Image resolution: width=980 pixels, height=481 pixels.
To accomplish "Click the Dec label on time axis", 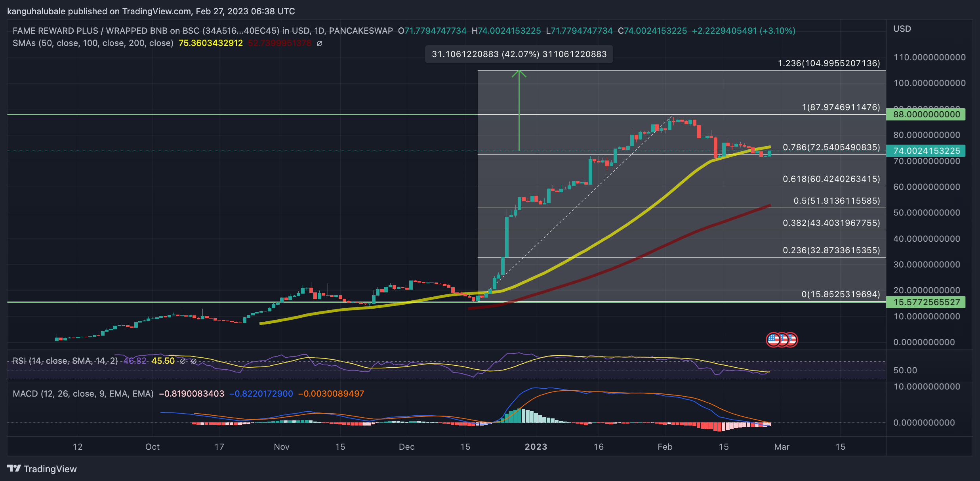I will [x=407, y=447].
